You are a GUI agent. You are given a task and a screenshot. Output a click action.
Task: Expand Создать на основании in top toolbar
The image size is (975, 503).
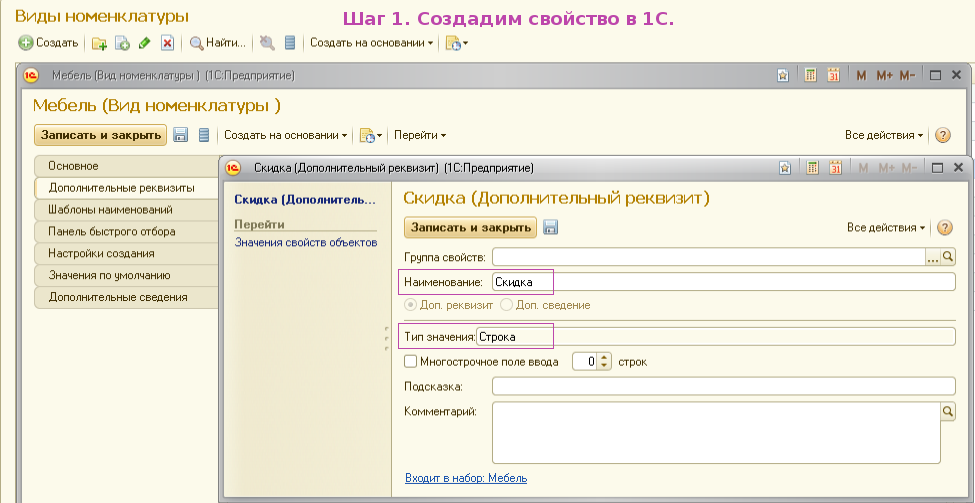pyautogui.click(x=371, y=43)
